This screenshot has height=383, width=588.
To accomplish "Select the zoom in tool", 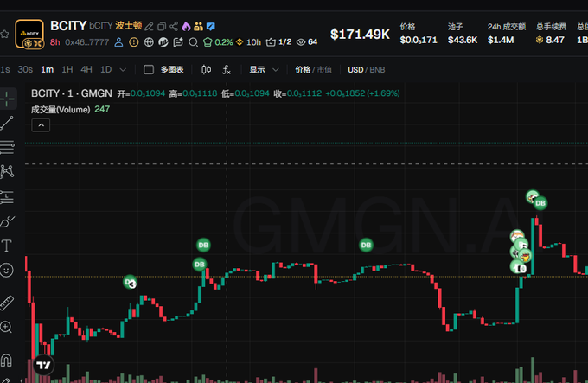I will pos(6,327).
